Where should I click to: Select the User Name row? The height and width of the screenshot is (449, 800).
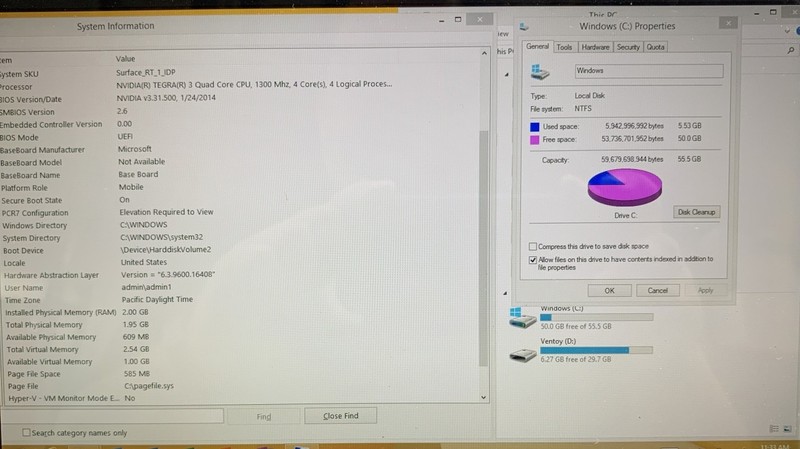240,287
